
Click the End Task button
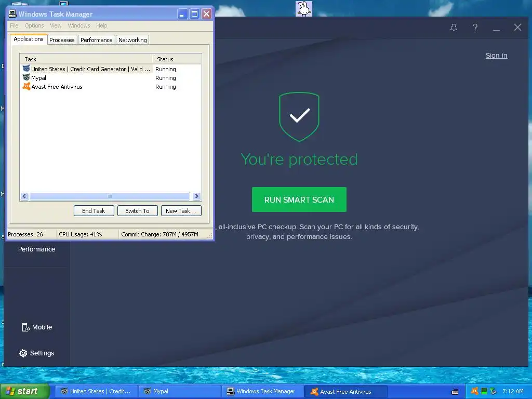pos(94,211)
